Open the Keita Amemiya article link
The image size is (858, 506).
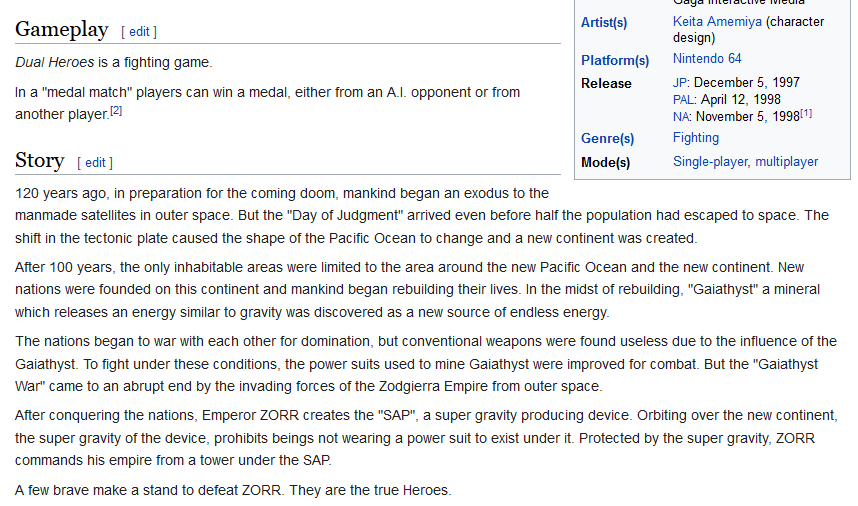(717, 22)
